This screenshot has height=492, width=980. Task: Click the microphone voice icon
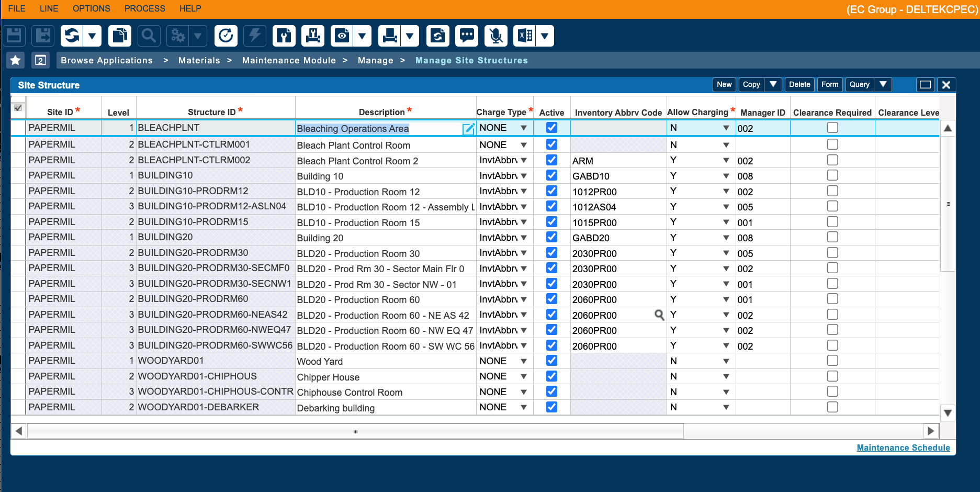click(495, 36)
